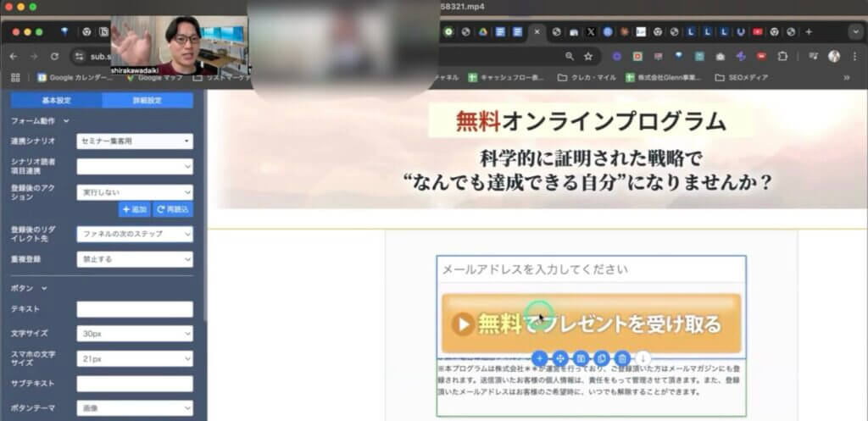Bookmark page with the star icon
Screen dimensions: 868x421
pos(588,56)
